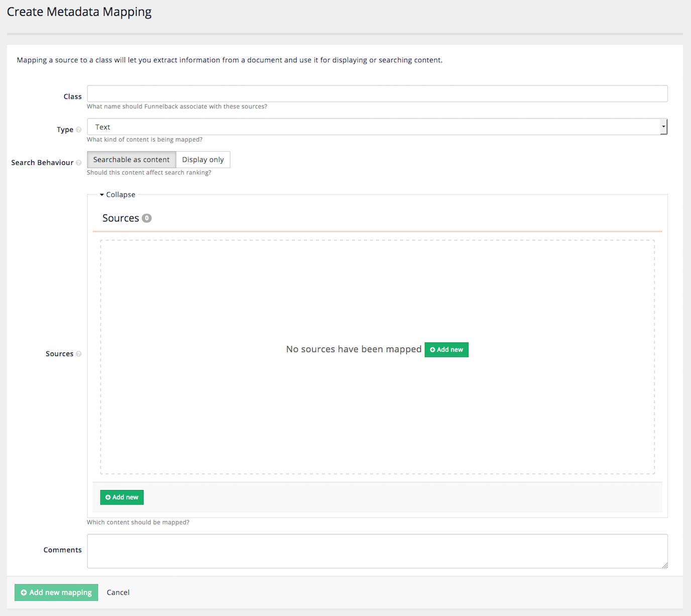Click the help icon next to Search Behaviour
691x616 pixels.
tap(78, 163)
